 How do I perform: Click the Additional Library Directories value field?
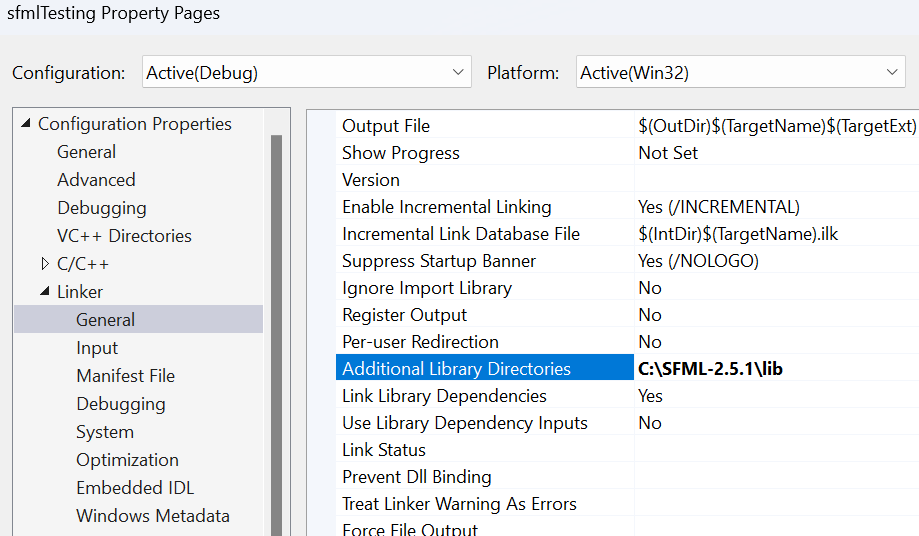776,368
